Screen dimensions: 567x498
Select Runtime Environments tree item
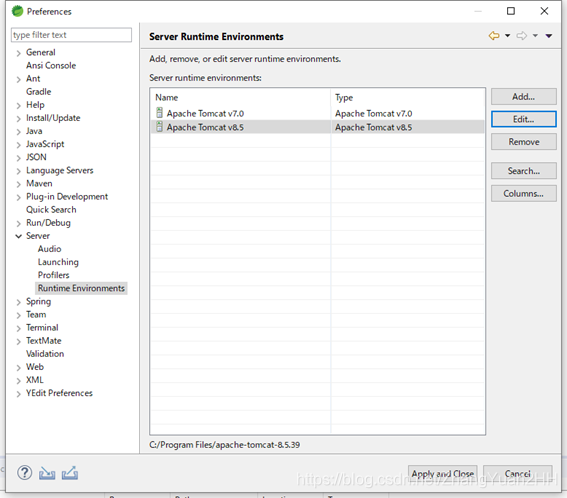click(81, 288)
